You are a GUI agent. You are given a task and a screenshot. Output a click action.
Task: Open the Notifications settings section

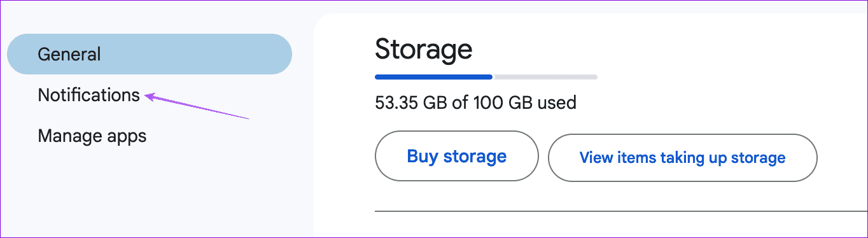click(x=88, y=95)
